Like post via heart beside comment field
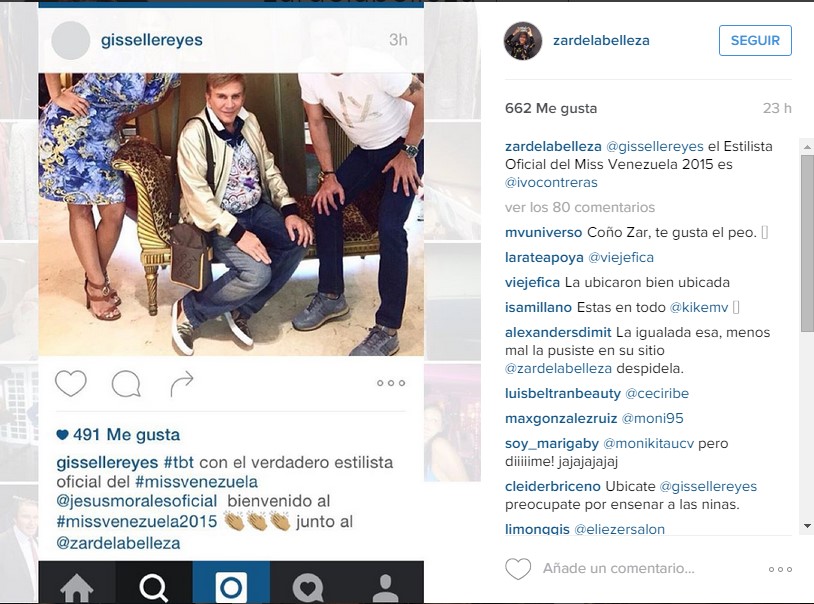814x604 pixels. pos(518,569)
